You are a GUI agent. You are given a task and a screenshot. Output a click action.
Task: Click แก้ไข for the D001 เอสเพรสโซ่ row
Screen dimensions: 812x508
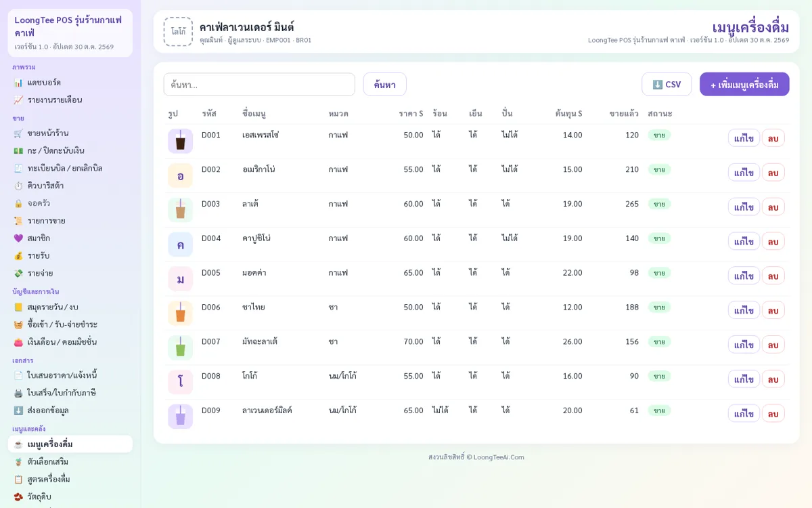tap(744, 138)
